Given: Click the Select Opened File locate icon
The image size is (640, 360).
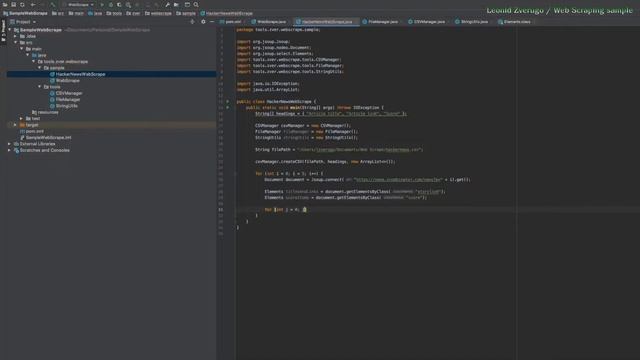Looking at the screenshot, I should point(192,22).
